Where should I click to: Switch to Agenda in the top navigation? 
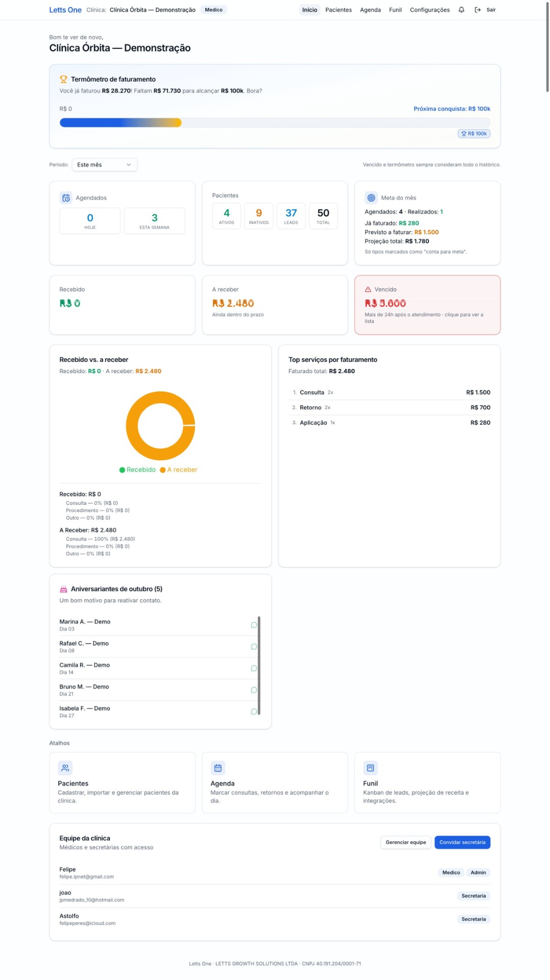click(x=370, y=10)
